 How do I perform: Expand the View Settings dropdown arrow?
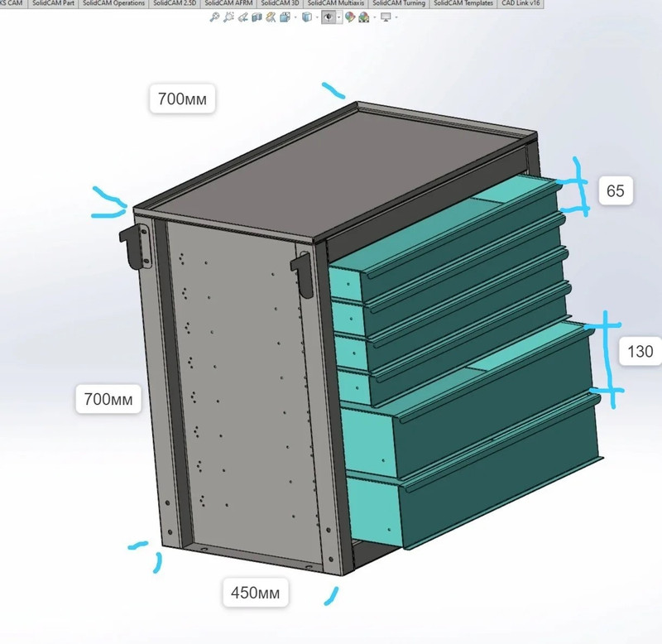click(x=396, y=17)
